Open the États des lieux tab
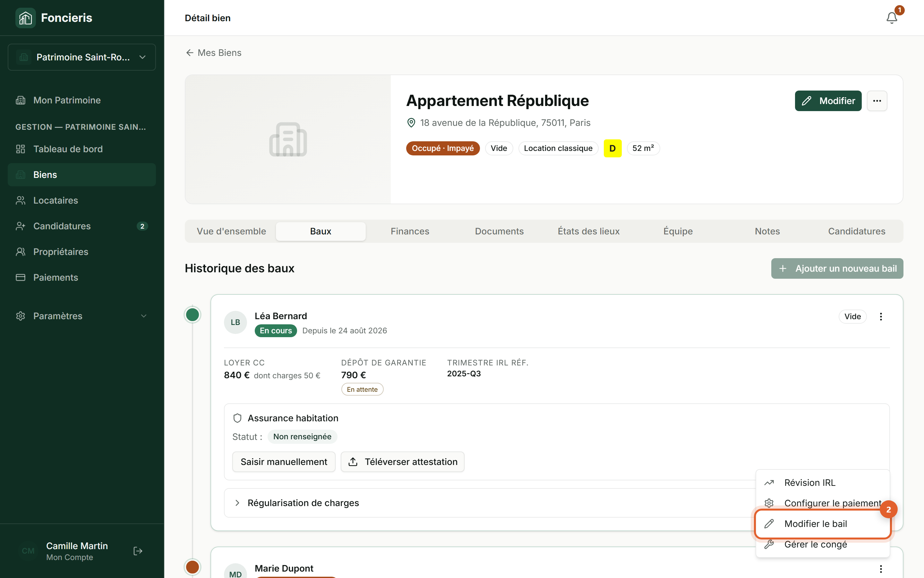Screen dimensions: 924x578 pyautogui.click(x=589, y=231)
